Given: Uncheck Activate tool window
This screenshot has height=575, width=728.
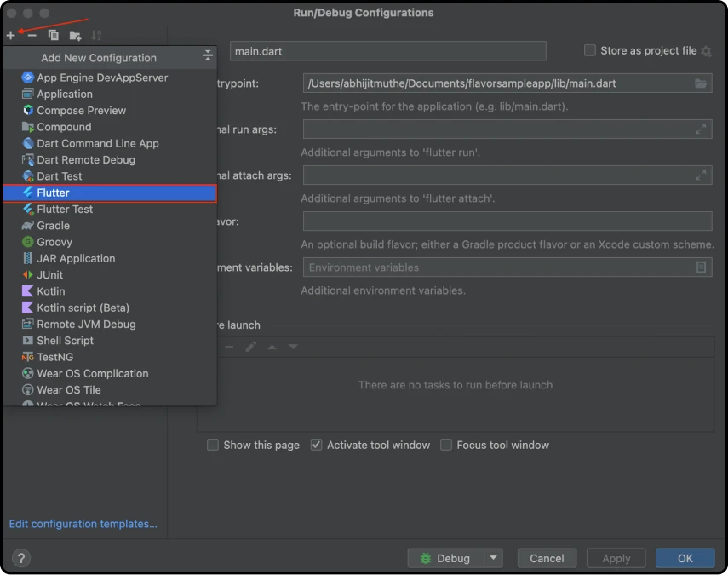Looking at the screenshot, I should tap(316, 445).
